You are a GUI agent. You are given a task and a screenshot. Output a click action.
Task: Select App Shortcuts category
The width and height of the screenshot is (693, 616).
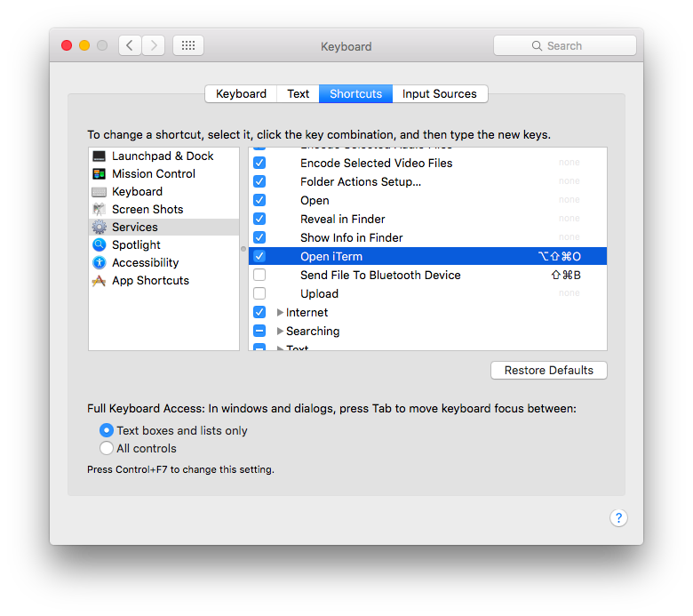164,280
